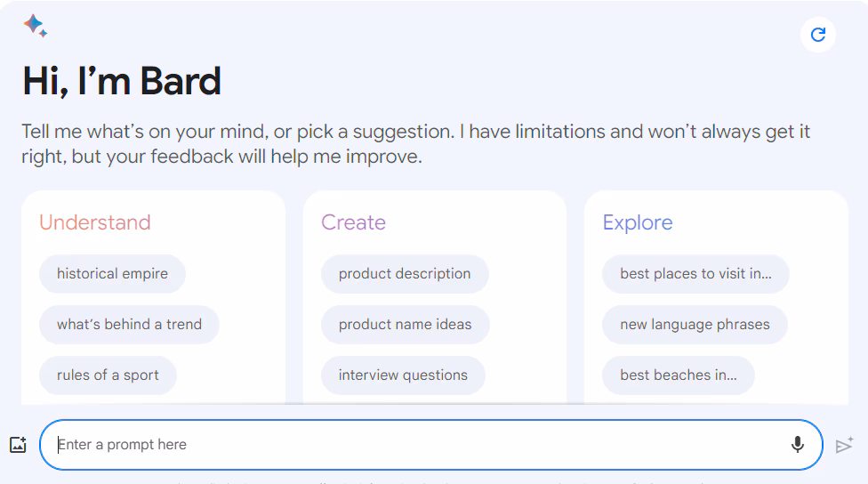Select the 'new language phrases' chip
This screenshot has width=868, height=484.
[x=695, y=325]
